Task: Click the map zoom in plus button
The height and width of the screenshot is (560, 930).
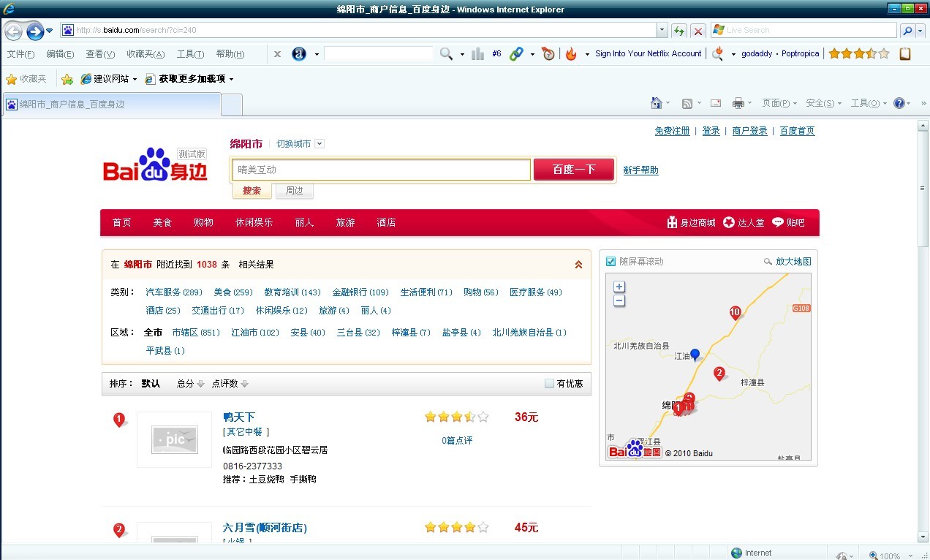Action: click(619, 287)
